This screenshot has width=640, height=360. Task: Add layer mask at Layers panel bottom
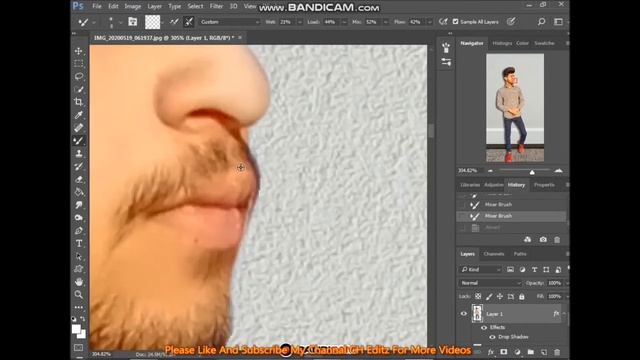coord(504,352)
